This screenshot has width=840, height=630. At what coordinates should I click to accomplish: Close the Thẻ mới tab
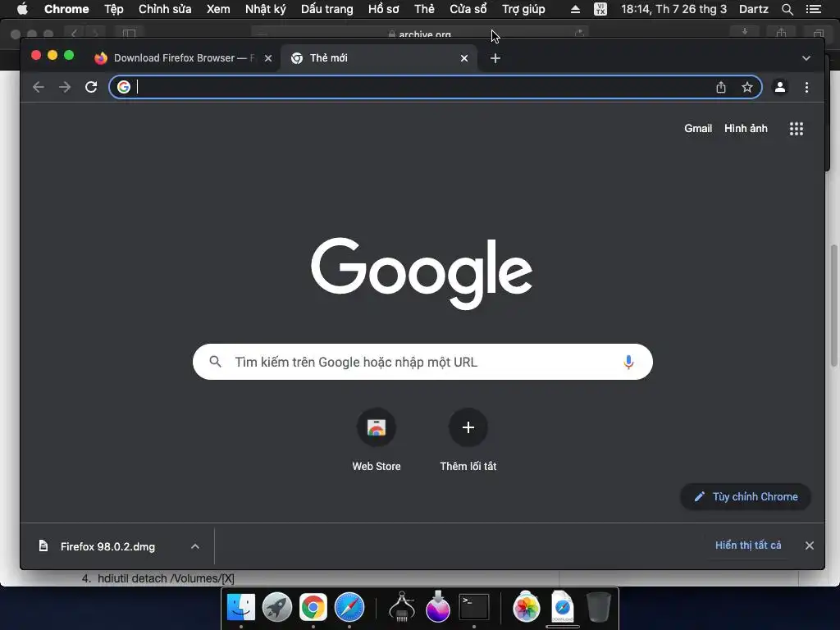click(x=464, y=58)
